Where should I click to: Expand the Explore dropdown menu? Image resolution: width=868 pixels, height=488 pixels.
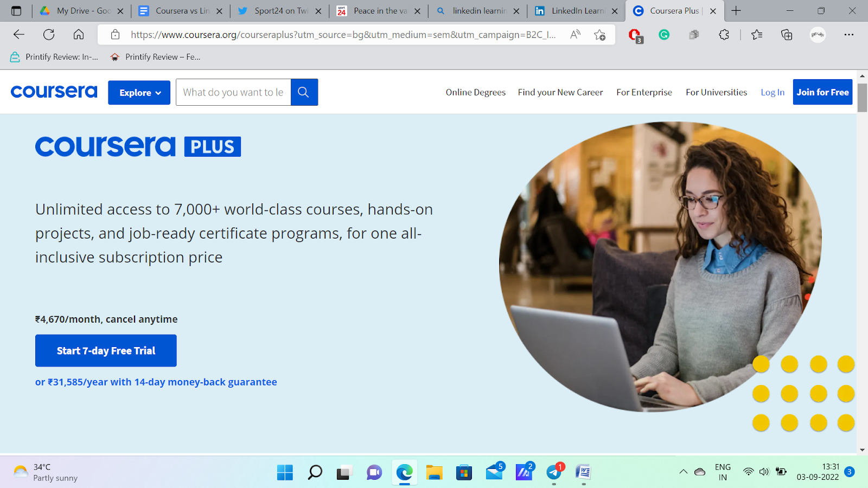[139, 93]
